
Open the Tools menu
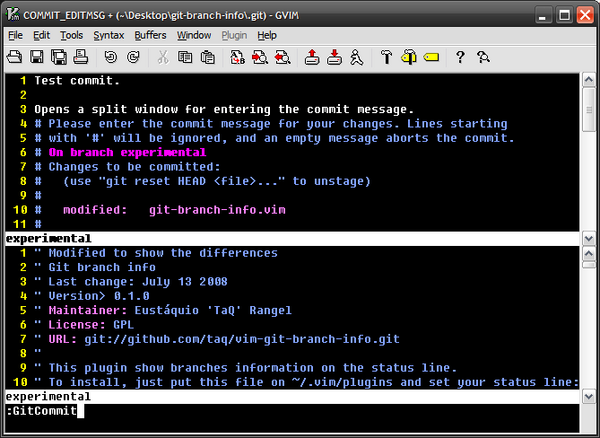click(72, 36)
